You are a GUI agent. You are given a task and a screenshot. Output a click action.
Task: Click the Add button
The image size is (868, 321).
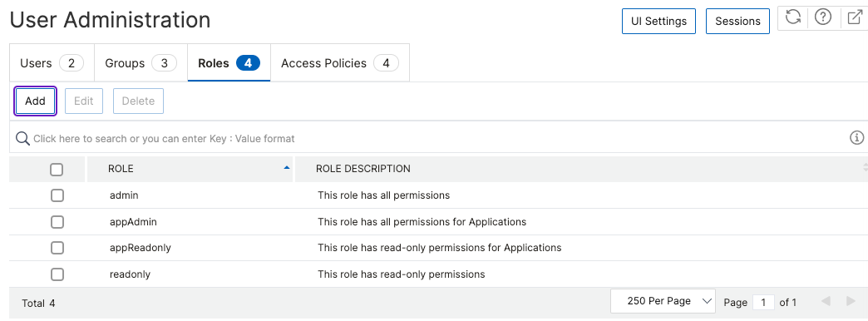[36, 101]
